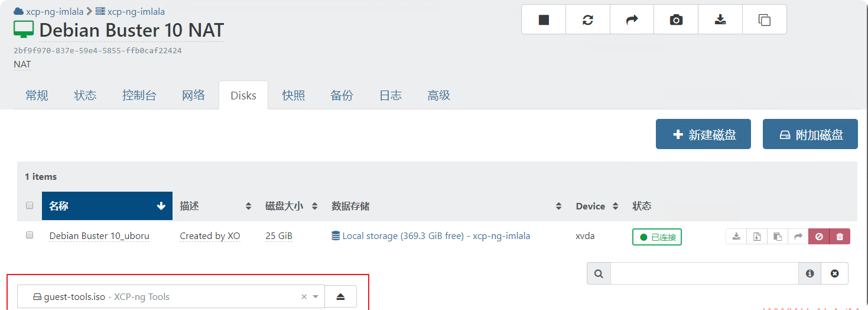Reboot the VM using circular arrows icon
868x310 pixels.
pyautogui.click(x=587, y=20)
